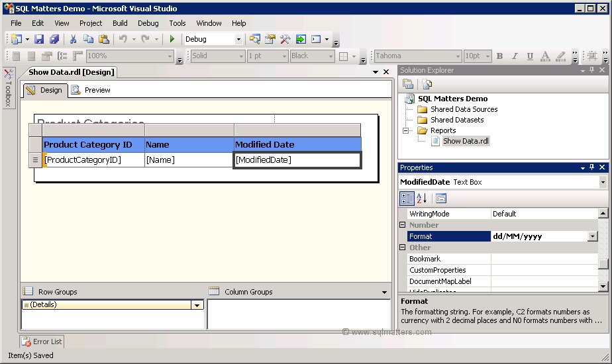Open the Toolbox hammer and wrench icon
This screenshot has height=364, width=612.
tap(285, 39)
